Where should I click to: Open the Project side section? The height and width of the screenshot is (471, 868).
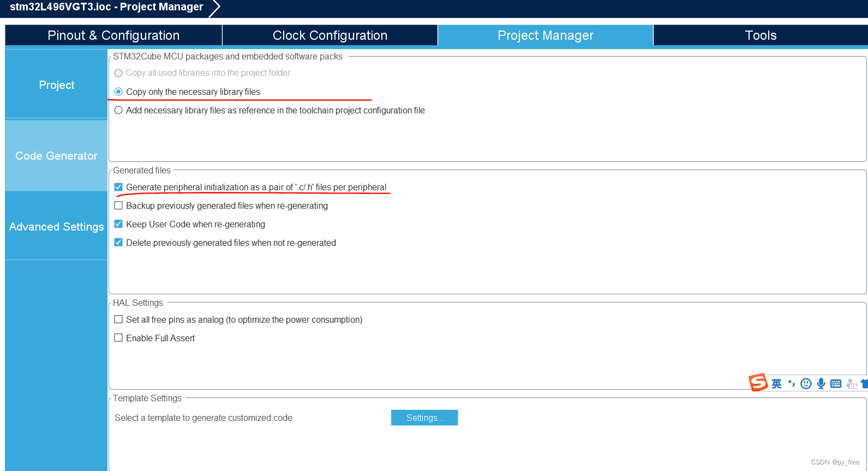point(56,84)
